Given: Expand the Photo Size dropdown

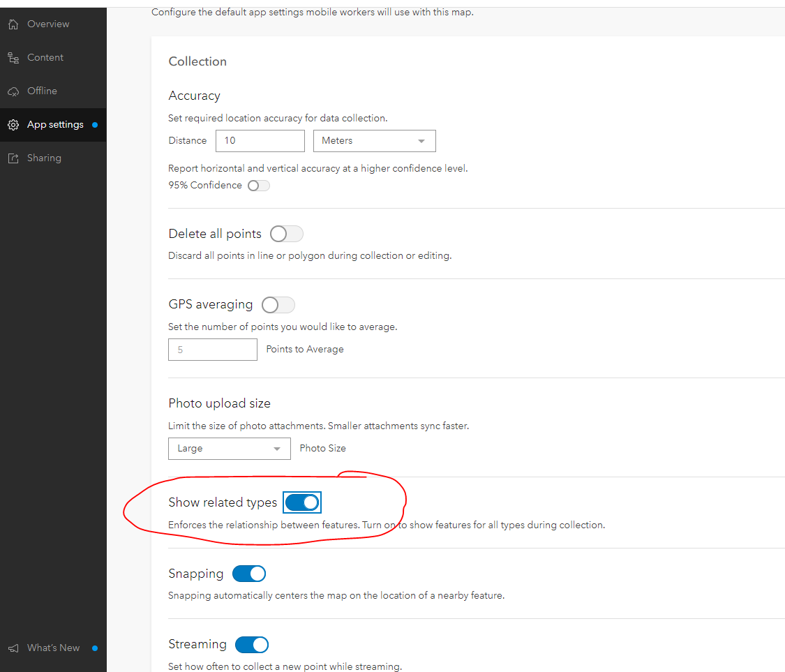Looking at the screenshot, I should click(x=229, y=449).
